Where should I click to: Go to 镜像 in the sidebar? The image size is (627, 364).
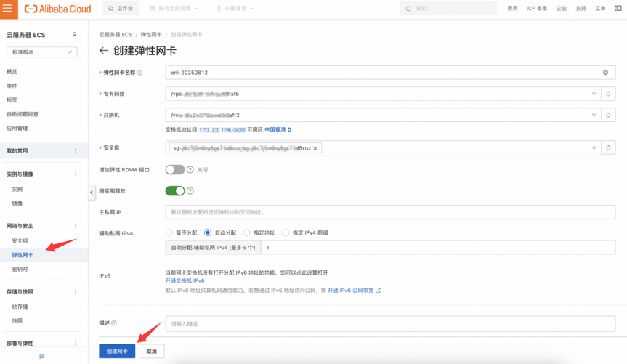[17, 203]
